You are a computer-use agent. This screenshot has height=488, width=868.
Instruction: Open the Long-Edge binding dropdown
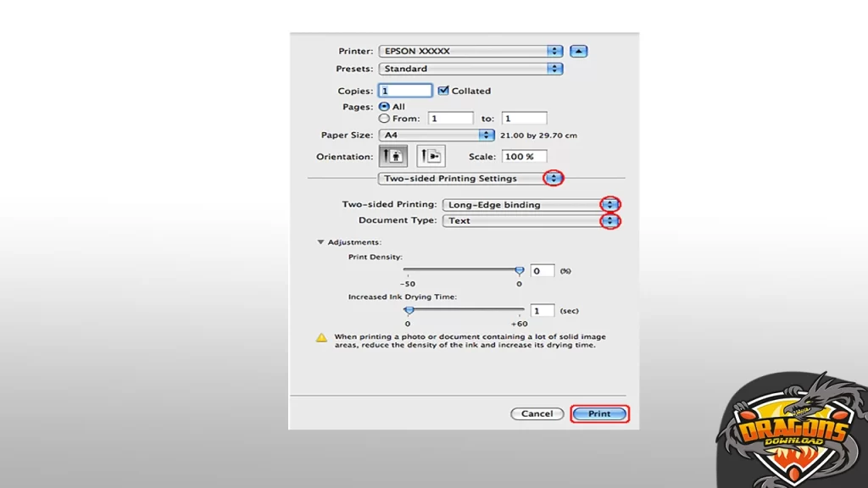[531, 204]
